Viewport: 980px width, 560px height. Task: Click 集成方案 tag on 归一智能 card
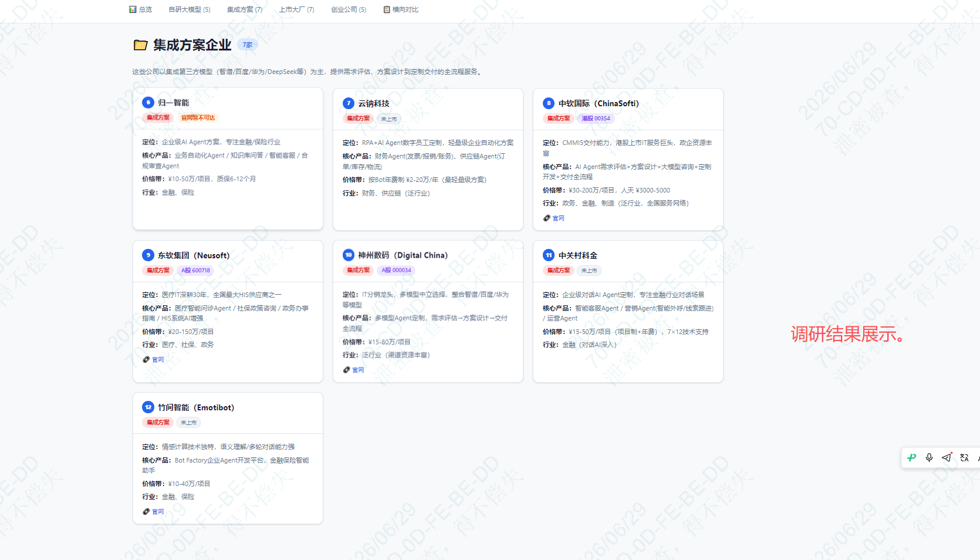pyautogui.click(x=158, y=118)
